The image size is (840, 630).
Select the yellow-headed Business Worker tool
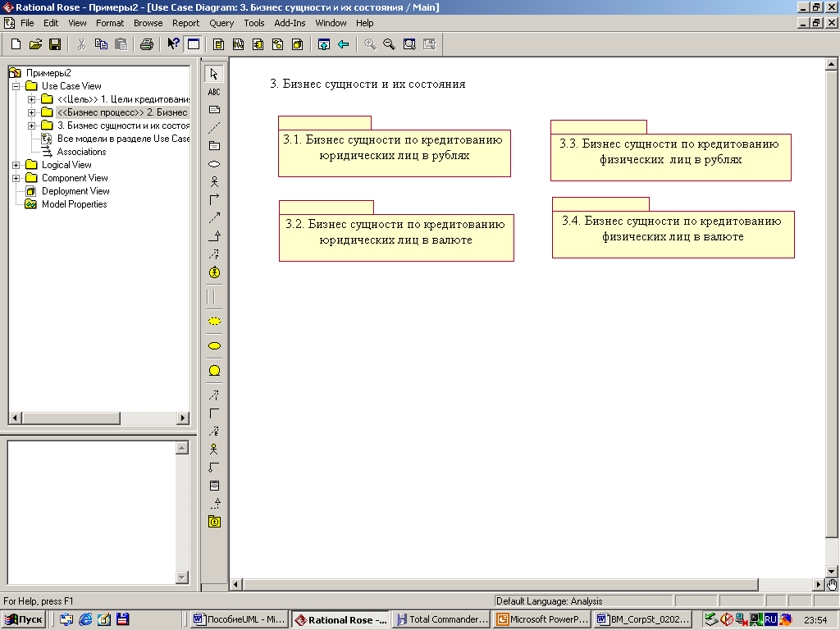click(x=214, y=450)
